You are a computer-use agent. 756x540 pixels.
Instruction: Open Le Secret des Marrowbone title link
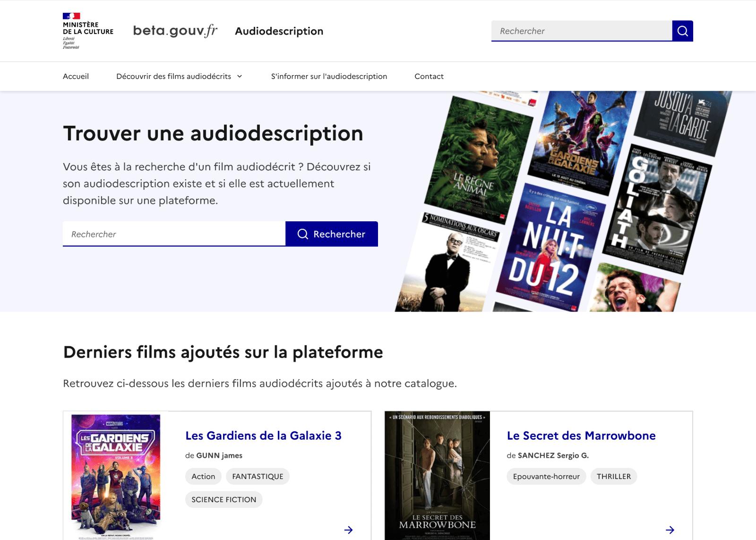[581, 435]
